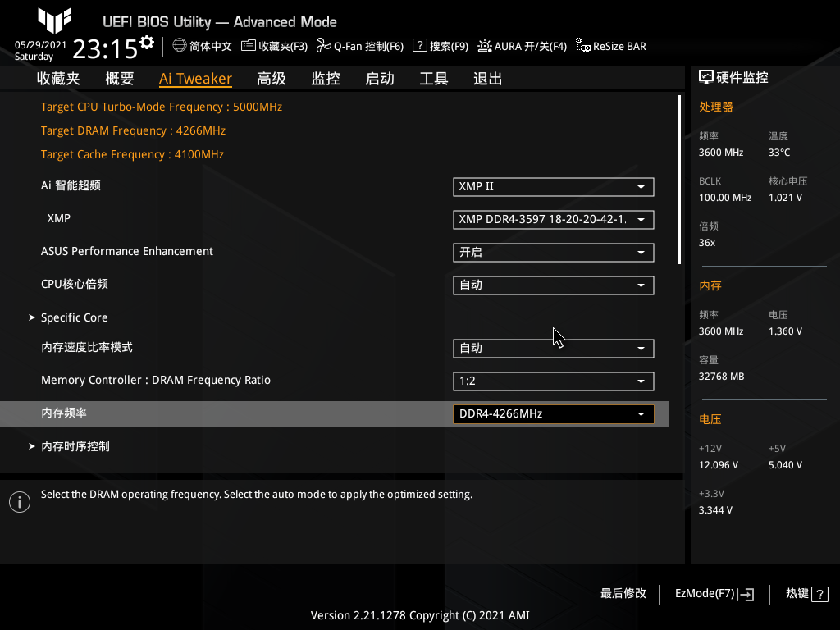Select the 内存速度比率模式 label
The width and height of the screenshot is (840, 630).
(x=87, y=347)
